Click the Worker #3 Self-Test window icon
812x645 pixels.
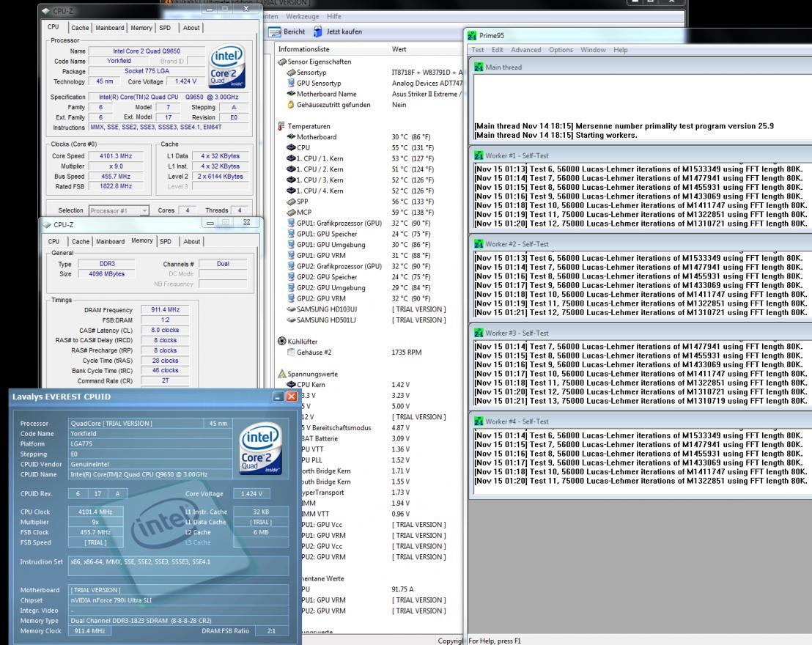(479, 333)
